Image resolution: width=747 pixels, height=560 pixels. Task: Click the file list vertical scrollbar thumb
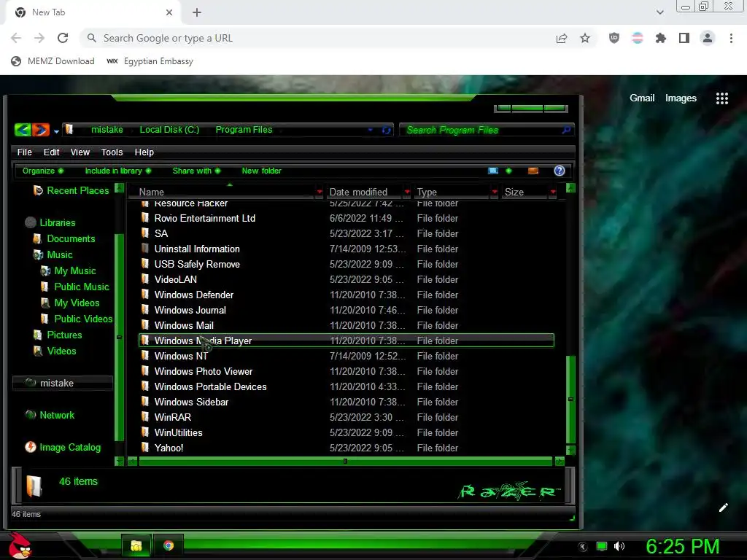(570, 400)
